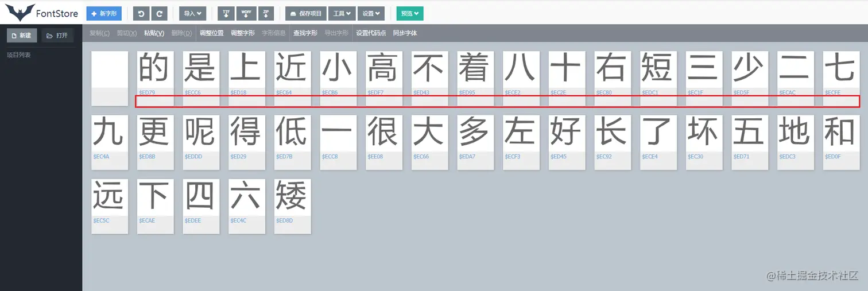
Task: Choose 复制(C) copy command
Action: click(99, 33)
